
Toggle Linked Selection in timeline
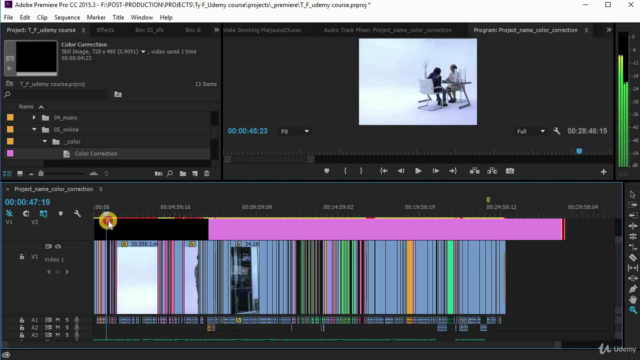point(43,213)
